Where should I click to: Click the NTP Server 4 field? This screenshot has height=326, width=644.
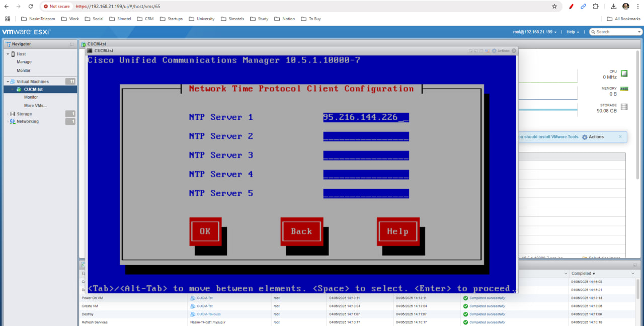click(x=366, y=175)
